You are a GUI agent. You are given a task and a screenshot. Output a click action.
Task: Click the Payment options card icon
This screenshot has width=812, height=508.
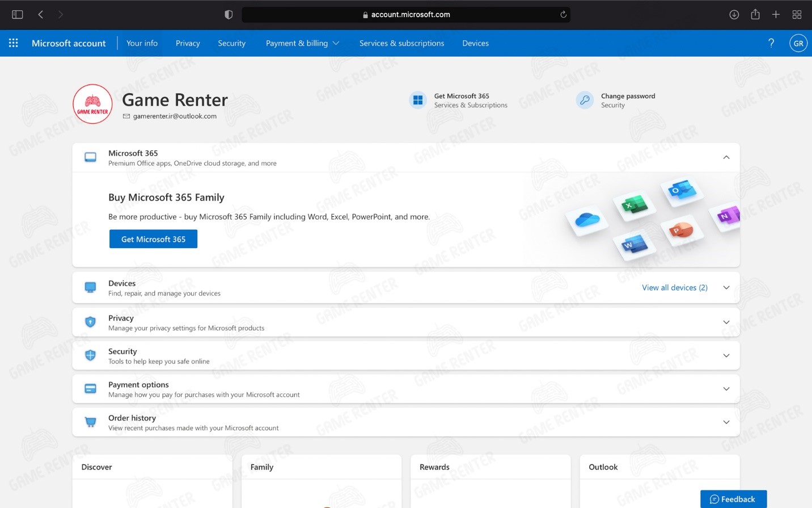tap(90, 389)
